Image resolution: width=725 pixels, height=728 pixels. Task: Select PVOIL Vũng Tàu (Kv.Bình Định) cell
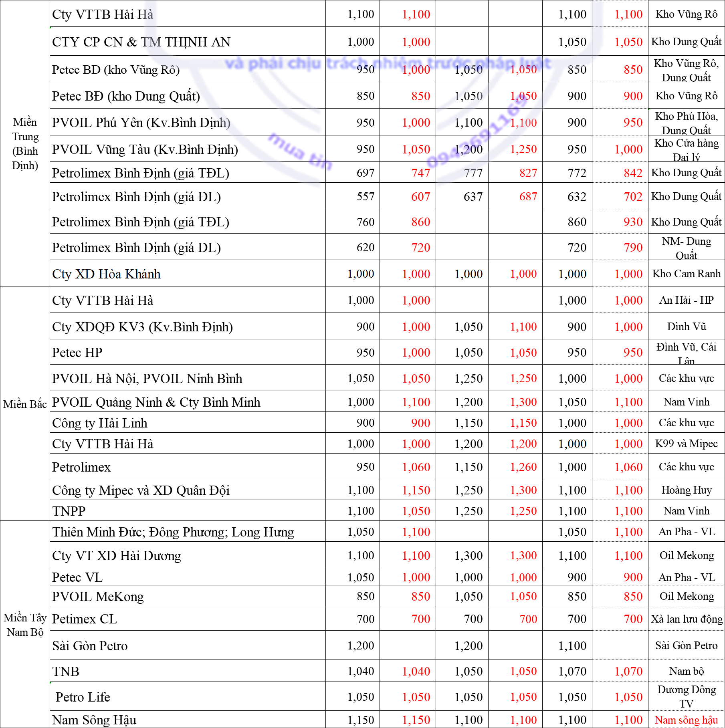tap(188, 149)
